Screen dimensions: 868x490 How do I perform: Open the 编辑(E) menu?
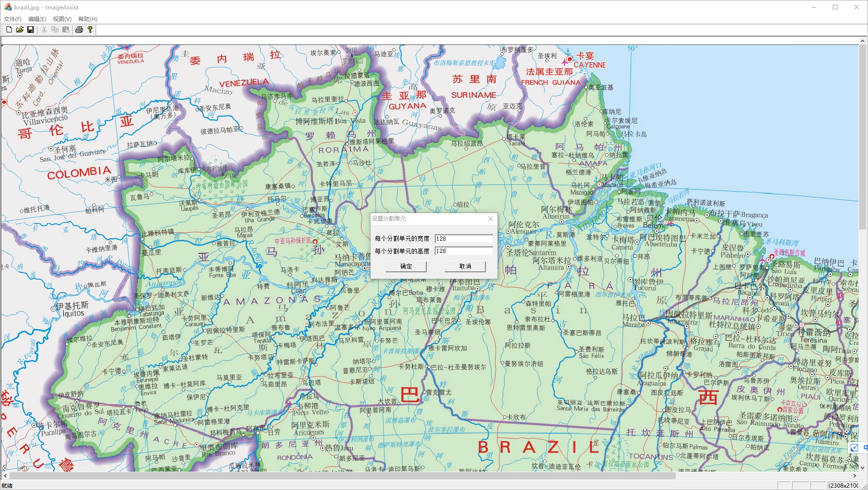[37, 19]
